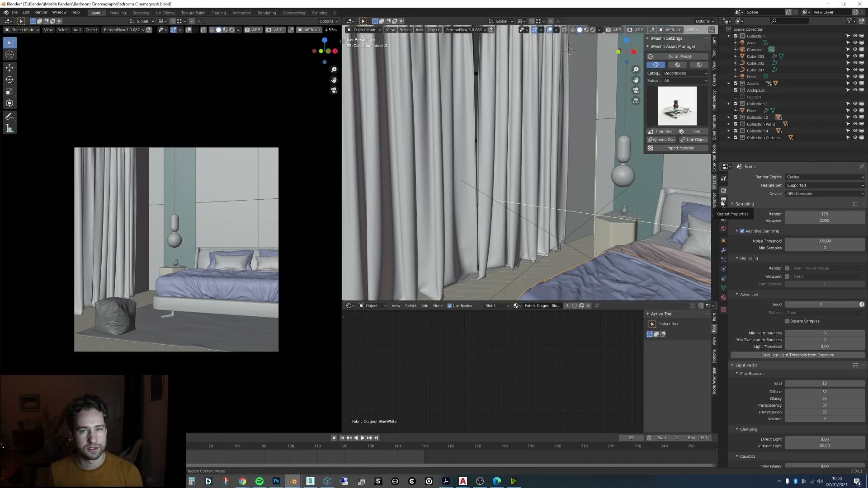Open the Subcategory dropdown showing All
868x488 pixels.
pos(685,81)
